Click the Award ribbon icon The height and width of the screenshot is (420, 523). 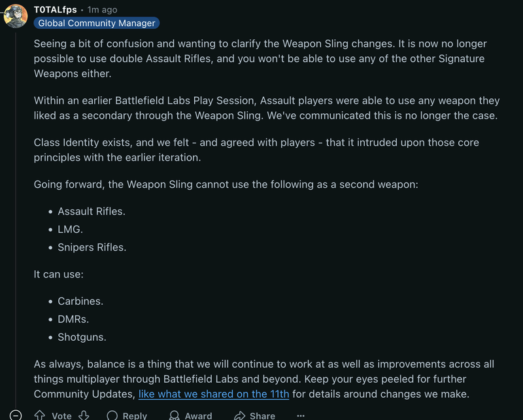coord(175,415)
